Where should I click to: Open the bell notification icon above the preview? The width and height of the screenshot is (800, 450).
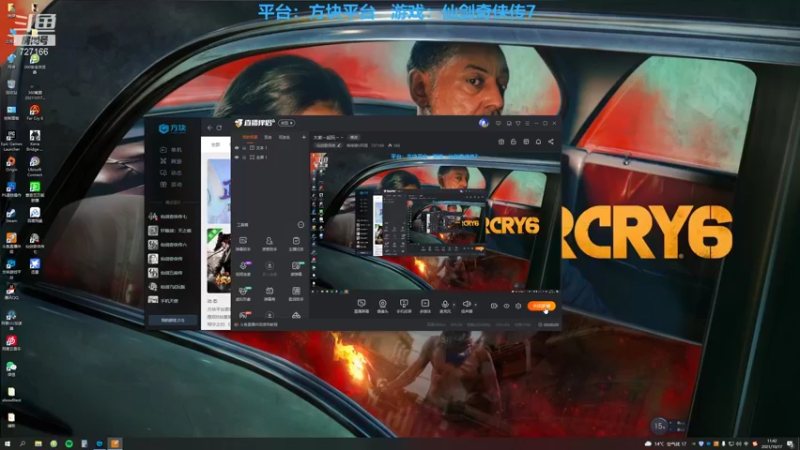tap(538, 142)
